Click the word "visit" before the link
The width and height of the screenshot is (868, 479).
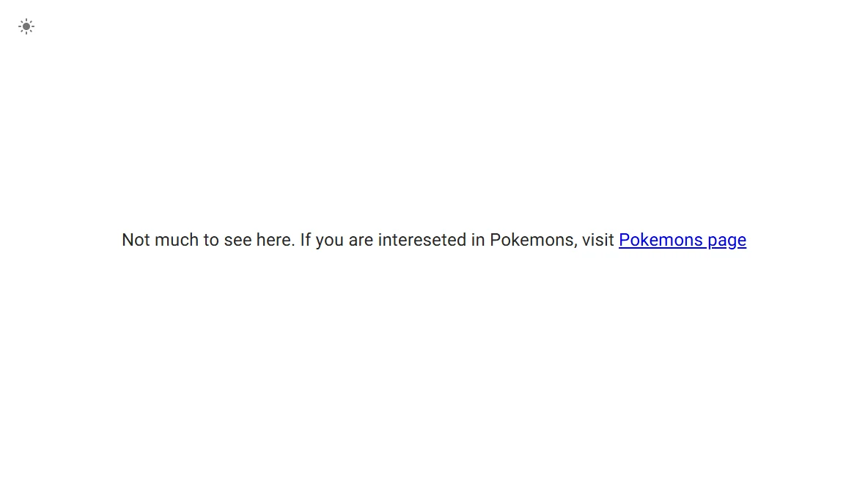coord(598,240)
